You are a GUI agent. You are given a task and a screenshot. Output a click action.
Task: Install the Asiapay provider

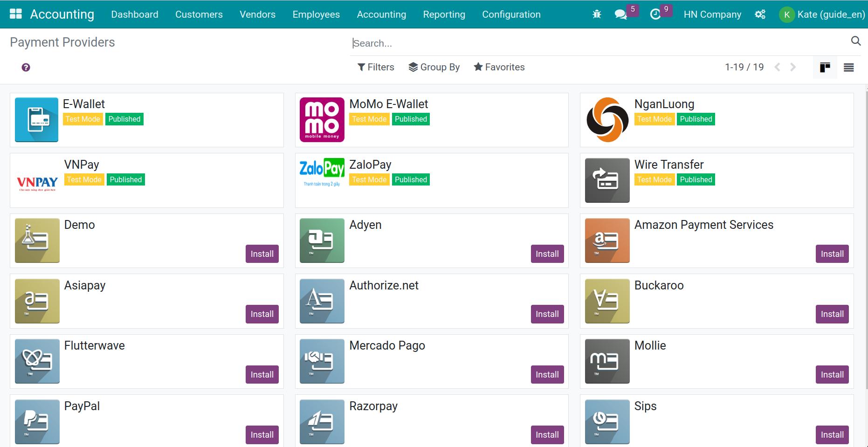(262, 314)
